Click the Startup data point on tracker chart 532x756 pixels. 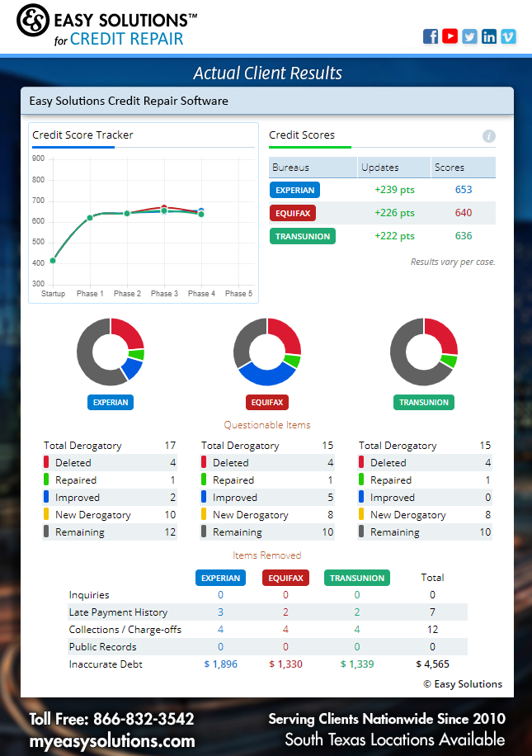53,261
